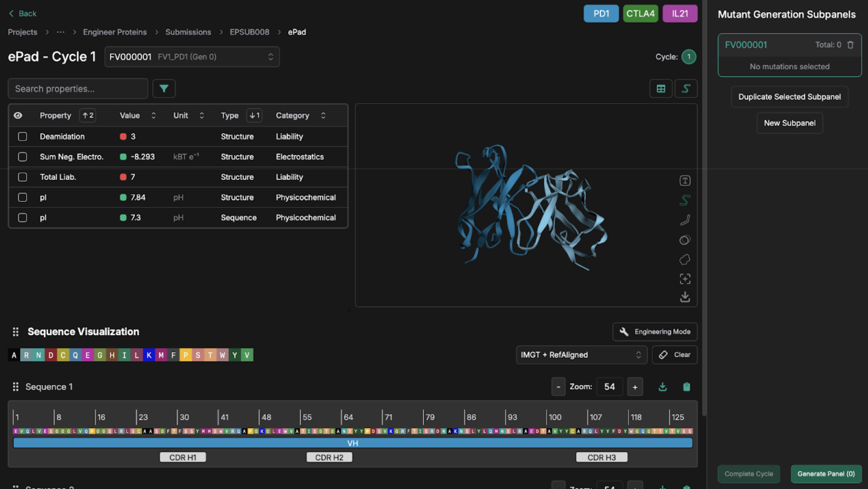Image resolution: width=868 pixels, height=489 pixels.
Task: Open the FV000001 variant selector dropdown
Action: click(x=192, y=57)
